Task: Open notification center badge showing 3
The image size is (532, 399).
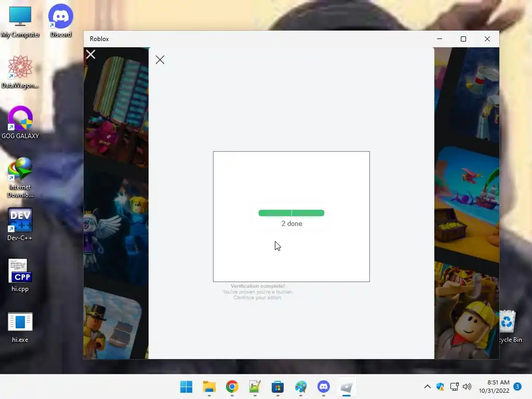Action: tap(517, 387)
